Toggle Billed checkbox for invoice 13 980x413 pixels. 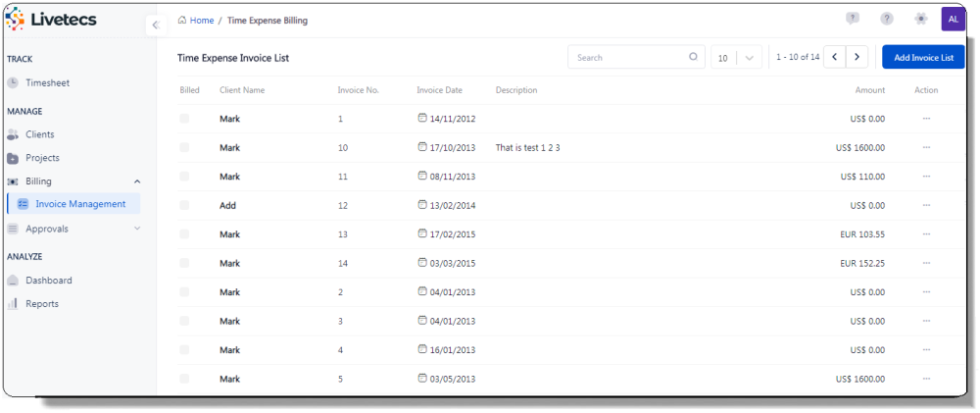184,234
